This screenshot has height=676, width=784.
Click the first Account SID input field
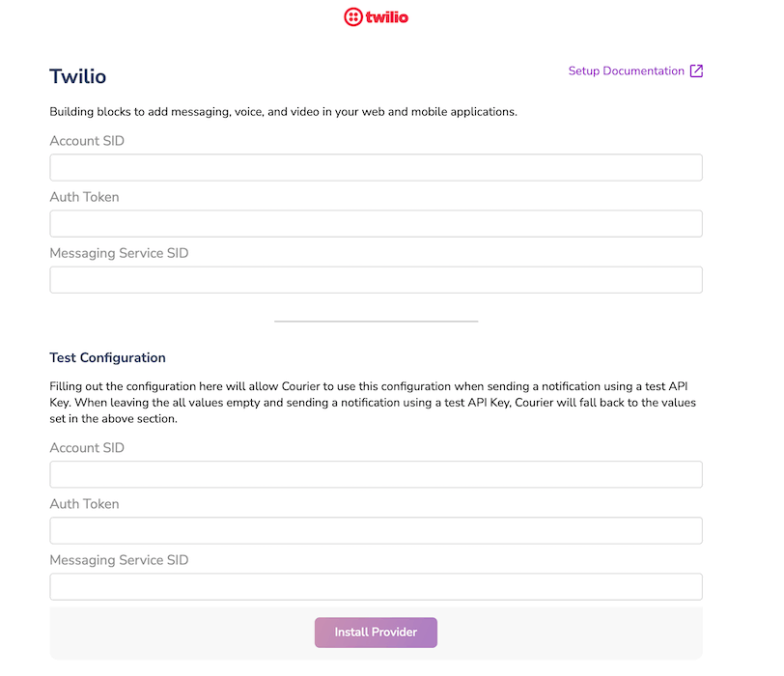(376, 167)
